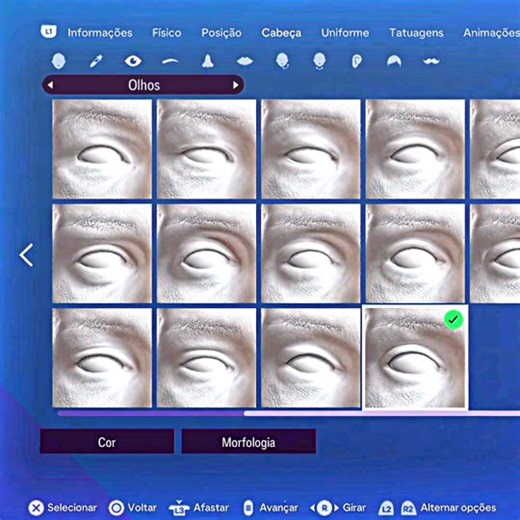Open the Físico tab

[x=167, y=33]
